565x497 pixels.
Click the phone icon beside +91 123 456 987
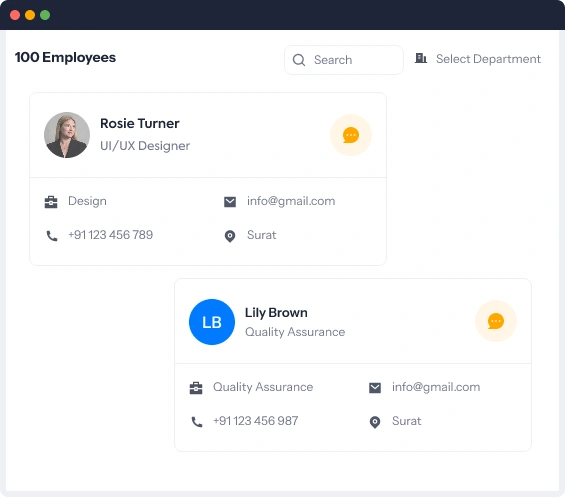[x=197, y=422]
